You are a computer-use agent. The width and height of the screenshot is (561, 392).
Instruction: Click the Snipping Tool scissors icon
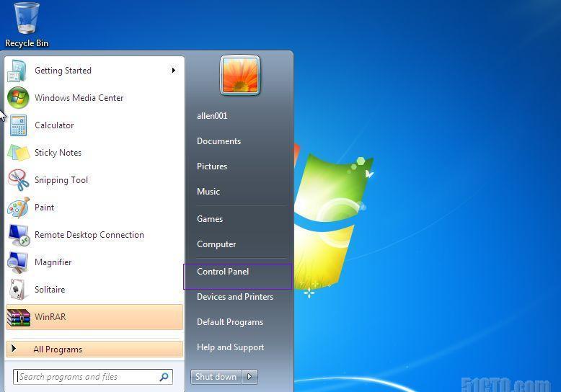(x=18, y=180)
